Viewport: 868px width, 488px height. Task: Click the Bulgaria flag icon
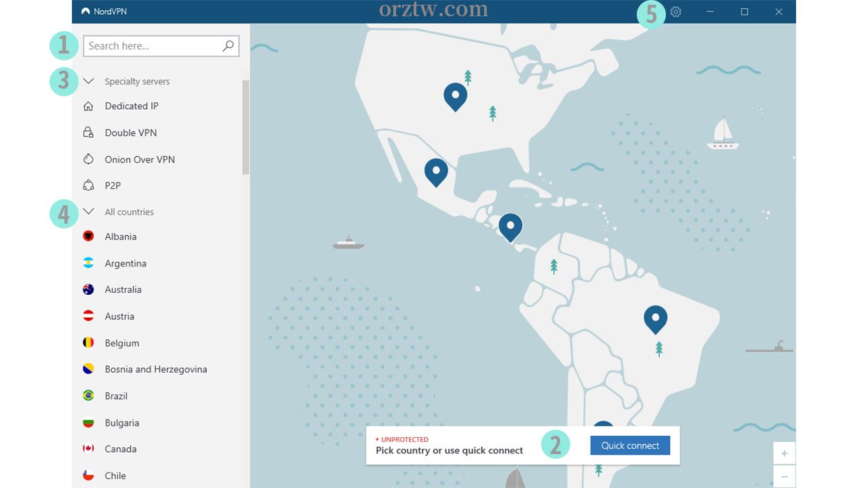pos(88,422)
